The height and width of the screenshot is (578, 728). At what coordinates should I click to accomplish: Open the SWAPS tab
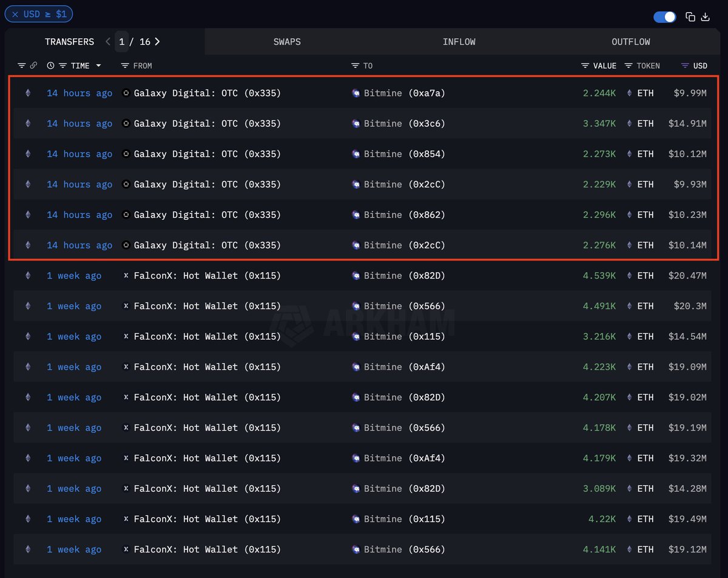pos(287,42)
